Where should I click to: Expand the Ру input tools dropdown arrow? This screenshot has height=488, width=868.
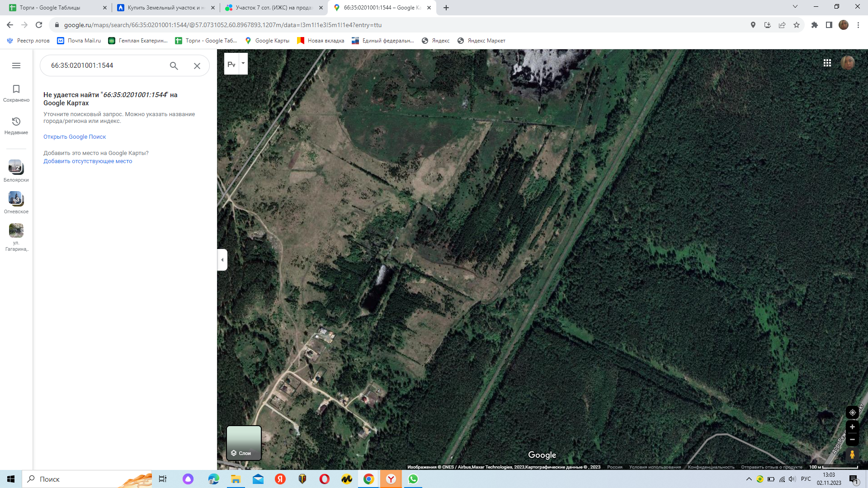click(243, 63)
